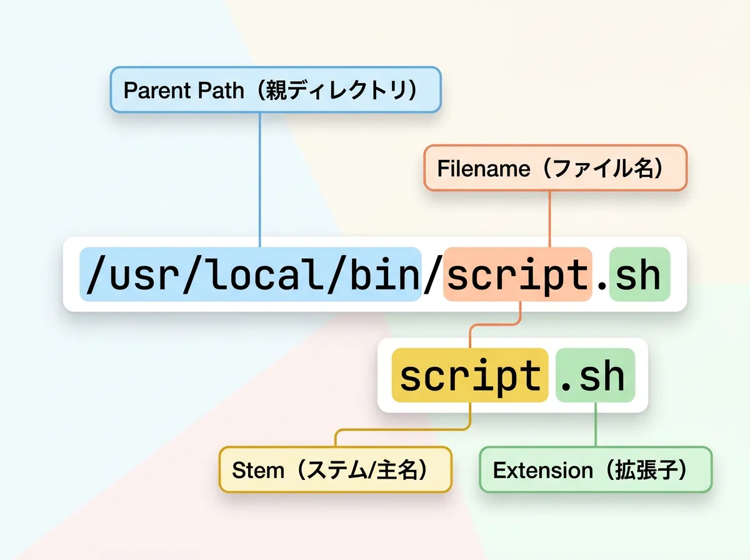Click the leading slash before usr
Screen dimensions: 750x560
tap(95, 275)
